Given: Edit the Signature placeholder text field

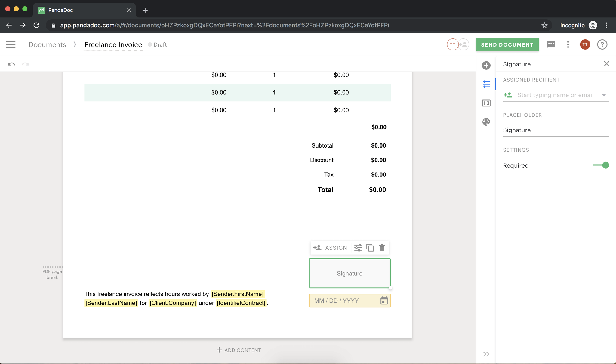Looking at the screenshot, I should [556, 130].
